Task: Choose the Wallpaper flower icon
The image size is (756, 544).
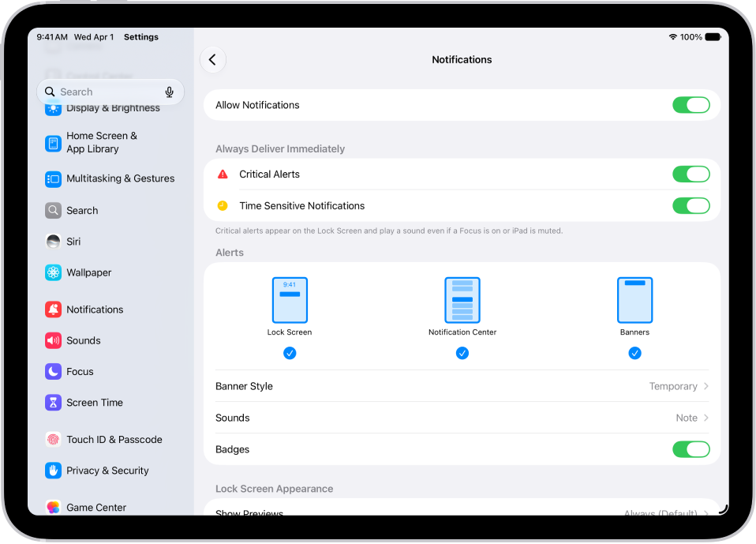Action: pos(53,273)
